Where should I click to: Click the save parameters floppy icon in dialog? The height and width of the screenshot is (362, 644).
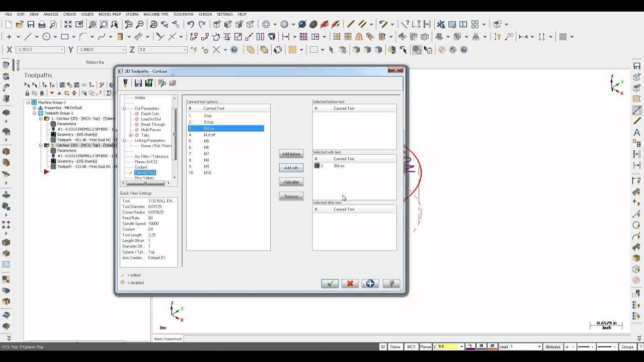[138, 83]
